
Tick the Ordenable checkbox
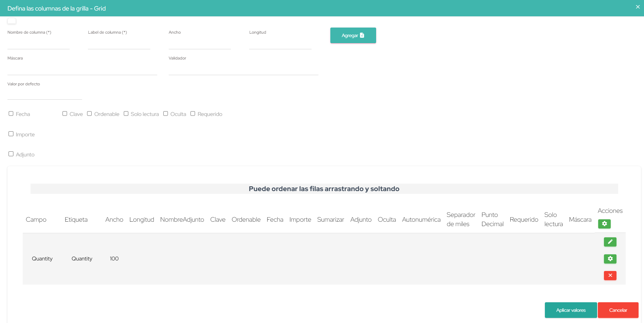pyautogui.click(x=90, y=114)
